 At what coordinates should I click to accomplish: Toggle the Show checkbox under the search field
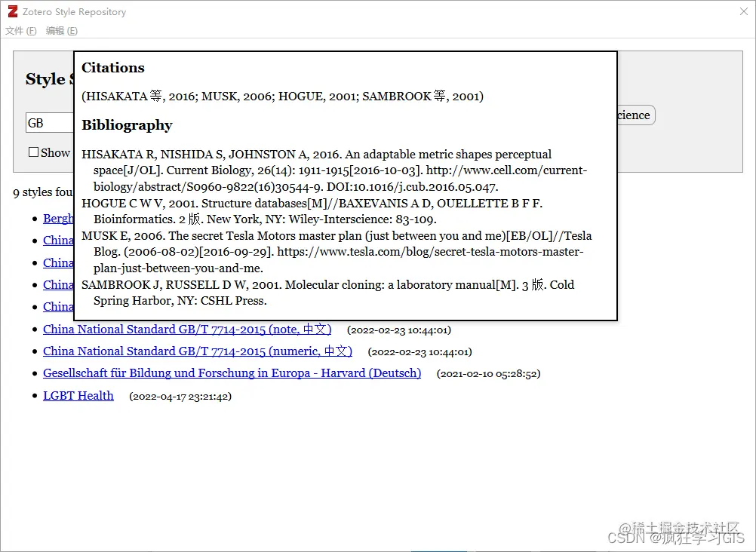34,152
